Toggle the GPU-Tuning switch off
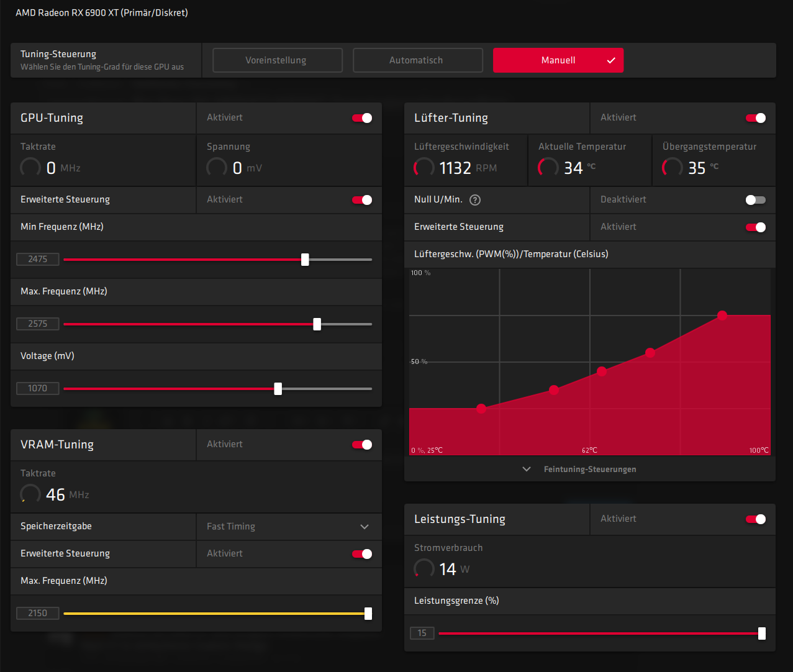This screenshot has height=672, width=793. (362, 118)
